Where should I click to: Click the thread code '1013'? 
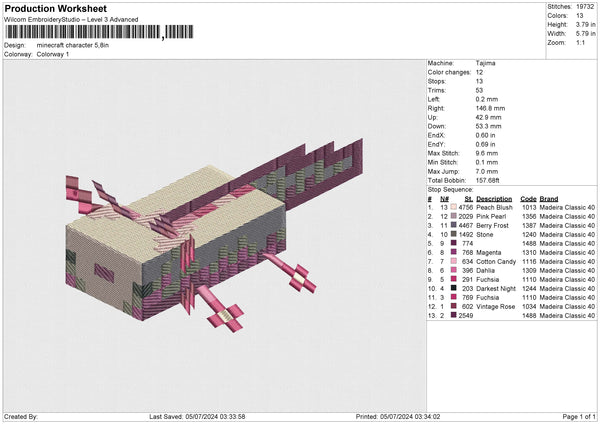click(529, 207)
